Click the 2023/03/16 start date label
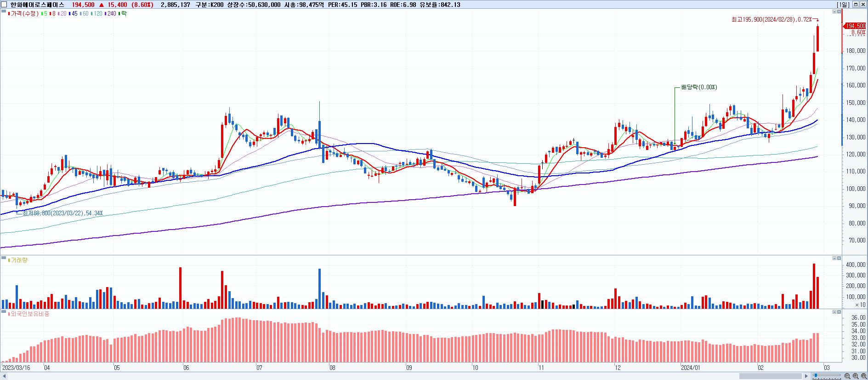This screenshot has width=868, height=380. pyautogui.click(x=16, y=368)
